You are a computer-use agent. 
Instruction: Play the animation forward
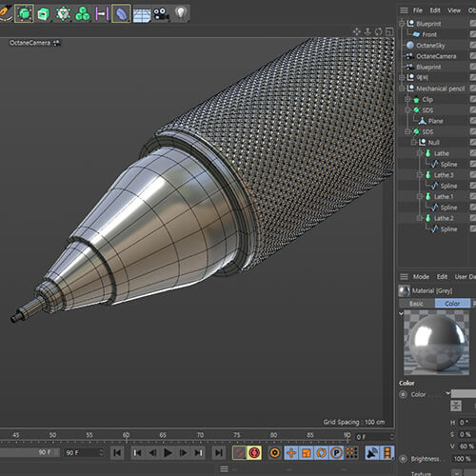[168, 453]
